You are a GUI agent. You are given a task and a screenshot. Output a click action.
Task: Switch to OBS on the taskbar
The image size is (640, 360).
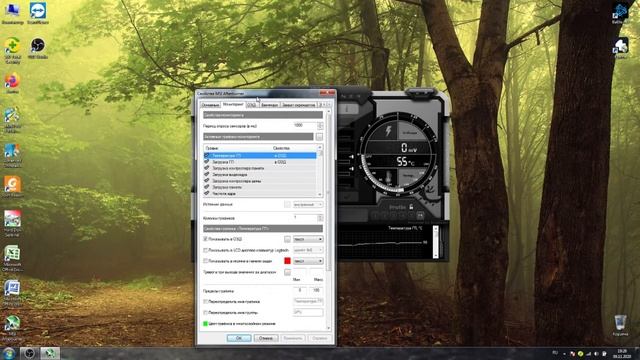click(29, 353)
